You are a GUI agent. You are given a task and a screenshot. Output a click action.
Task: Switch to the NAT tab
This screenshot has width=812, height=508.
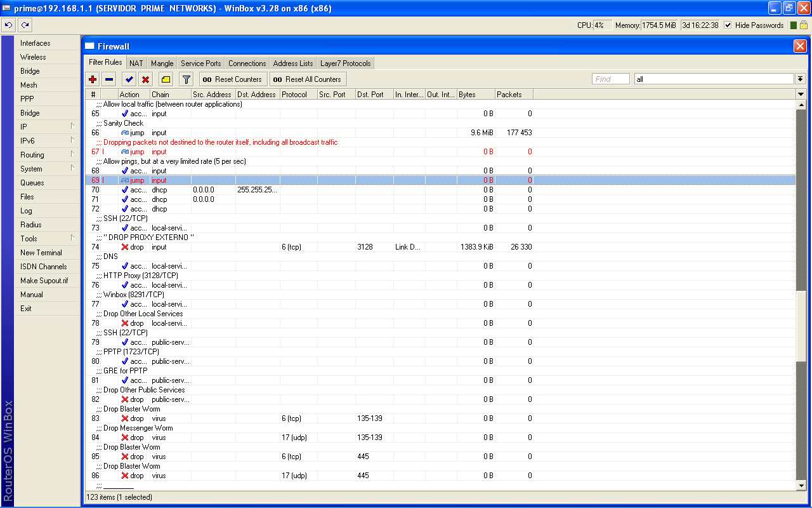tap(136, 63)
